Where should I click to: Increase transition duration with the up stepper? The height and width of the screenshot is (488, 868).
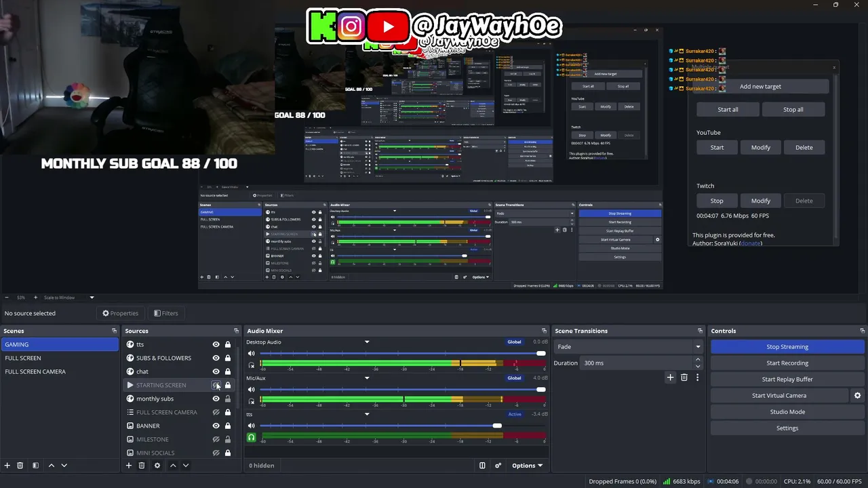click(x=698, y=361)
